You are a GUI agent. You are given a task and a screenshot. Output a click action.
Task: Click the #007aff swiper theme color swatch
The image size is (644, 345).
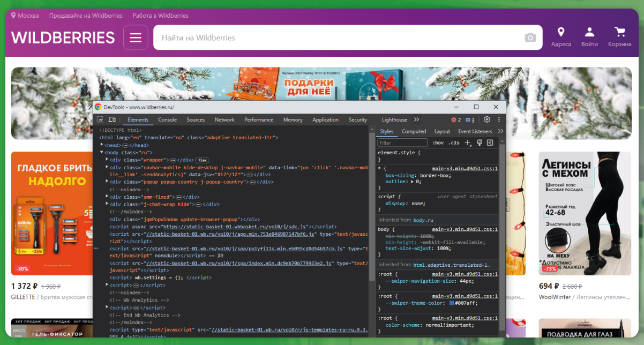point(452,303)
